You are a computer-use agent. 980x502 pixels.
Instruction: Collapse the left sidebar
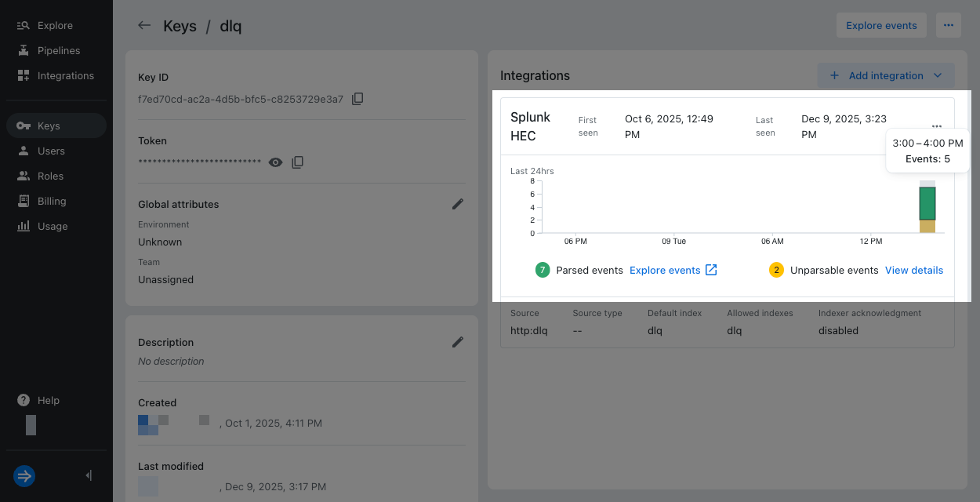[89, 475]
